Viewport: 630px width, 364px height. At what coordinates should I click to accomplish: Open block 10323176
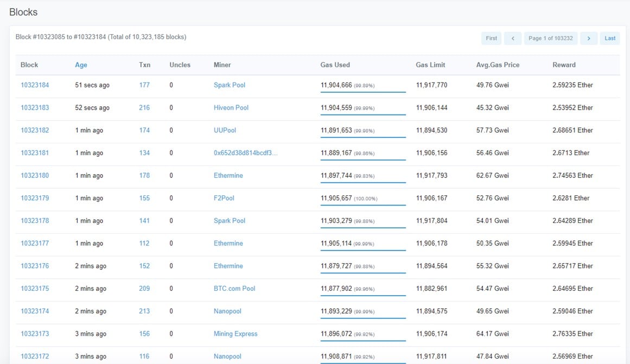pyautogui.click(x=35, y=266)
